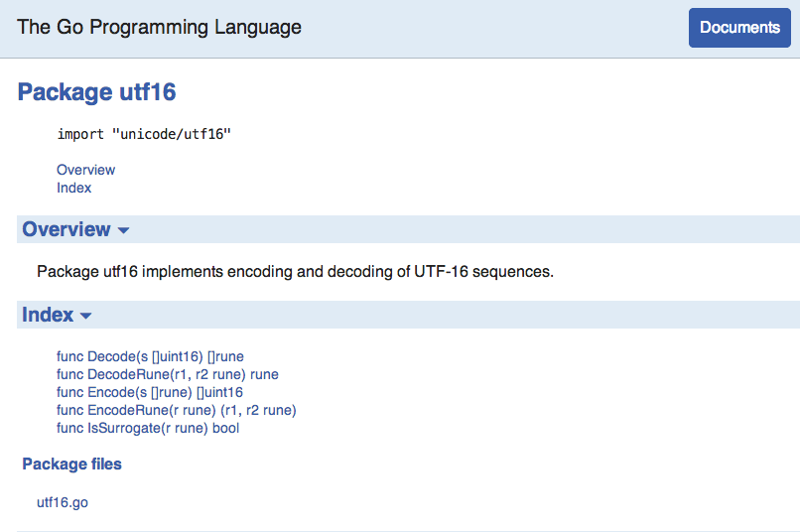Click the Package utf16 page heading
Viewport: 800px width, 532px height.
pyautogui.click(x=96, y=92)
